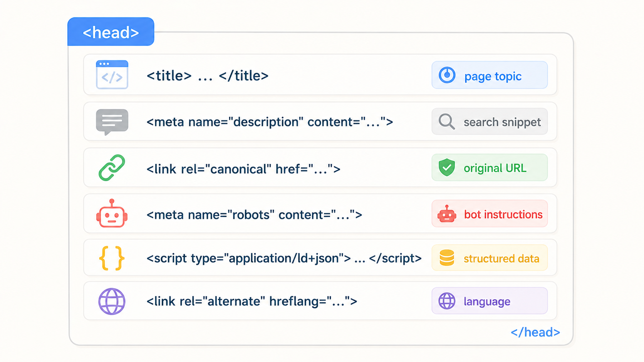
Task: Click the "original URL" label
Action: coord(495,168)
